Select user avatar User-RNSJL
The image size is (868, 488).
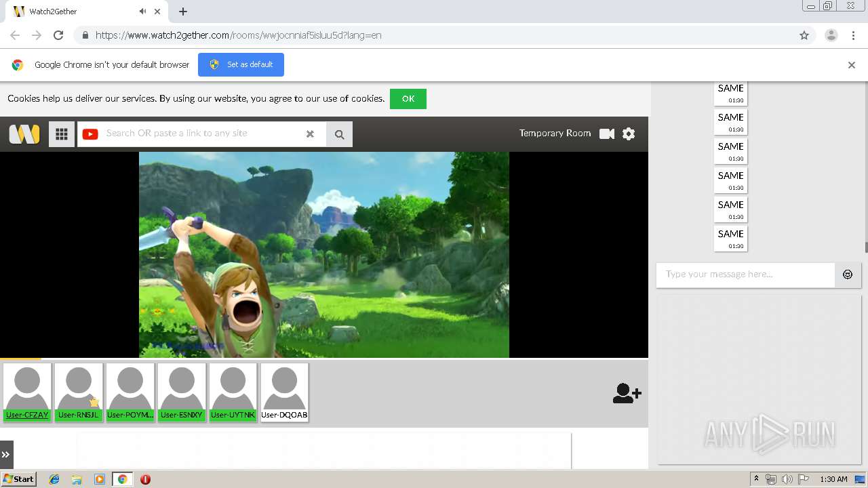coord(79,392)
